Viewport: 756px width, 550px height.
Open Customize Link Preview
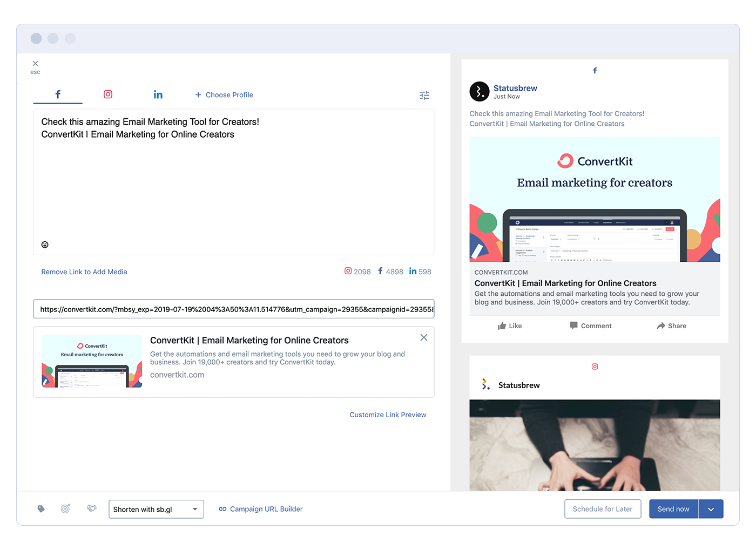388,415
